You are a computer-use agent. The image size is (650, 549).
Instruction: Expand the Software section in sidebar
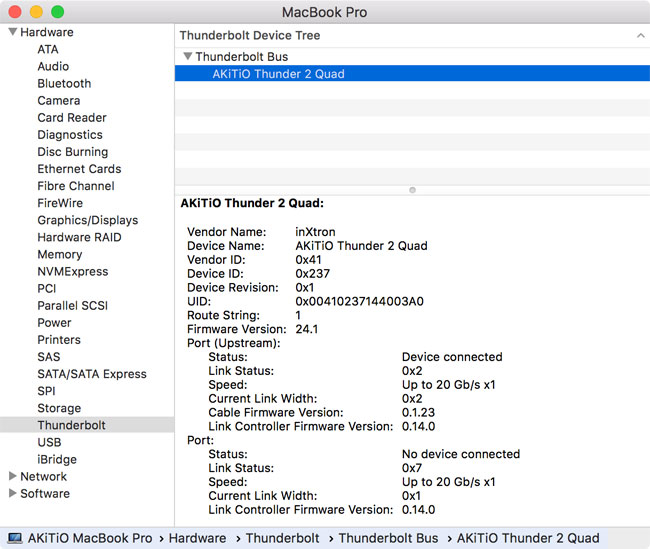[x=12, y=493]
